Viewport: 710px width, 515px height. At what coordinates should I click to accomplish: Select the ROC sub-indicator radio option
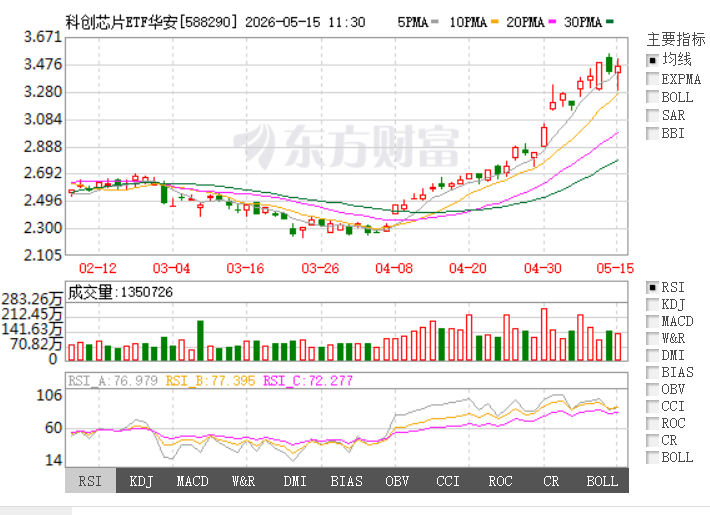(652, 423)
